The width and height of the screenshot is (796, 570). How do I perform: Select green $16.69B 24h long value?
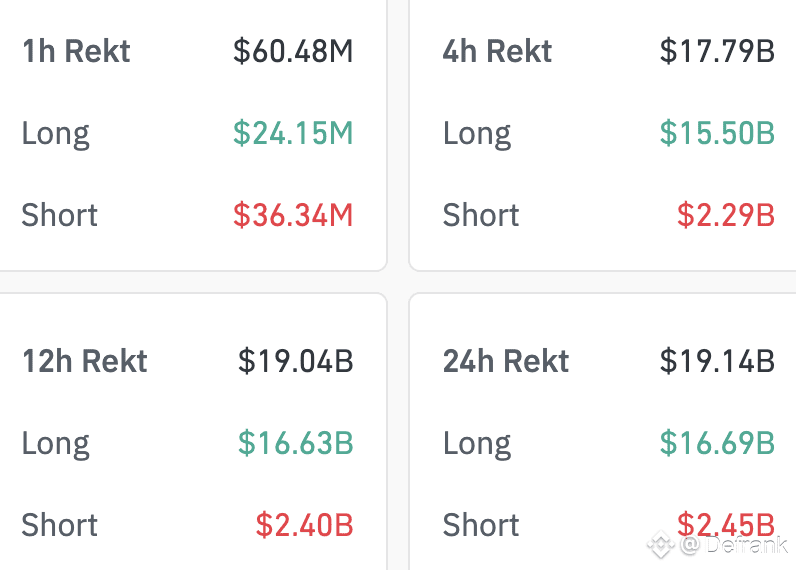pos(717,443)
